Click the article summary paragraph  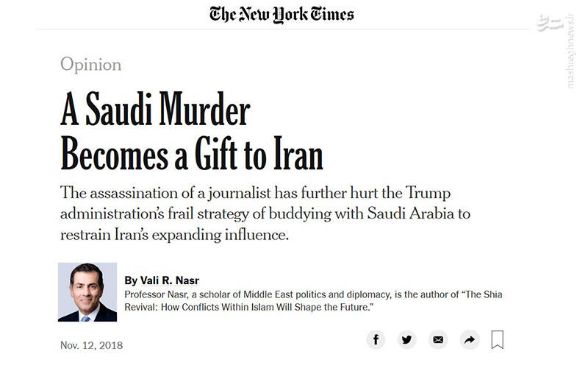265,213
